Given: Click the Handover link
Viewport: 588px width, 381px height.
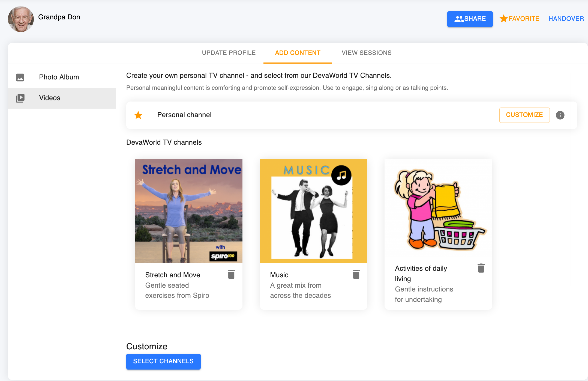Looking at the screenshot, I should [x=566, y=19].
